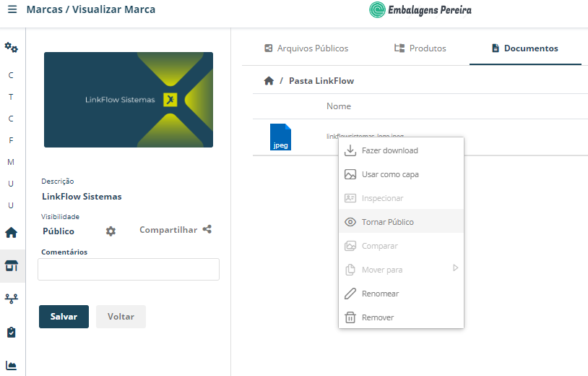Open the workflow diagram sidebar icon
This screenshot has height=376, width=588.
point(12,299)
